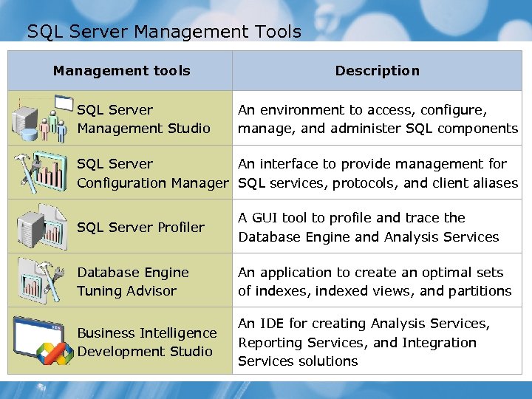Click the SQL Server Management Studio icon
The width and height of the screenshot is (532, 399).
pos(42,119)
